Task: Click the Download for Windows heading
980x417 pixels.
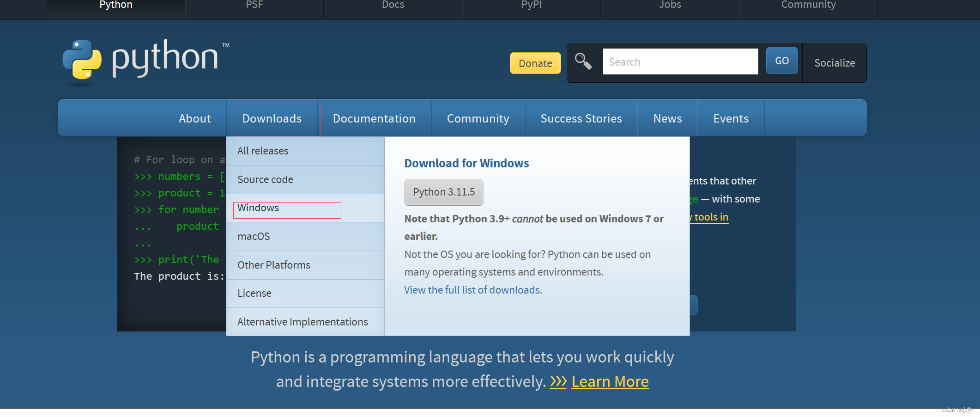Action: (466, 163)
